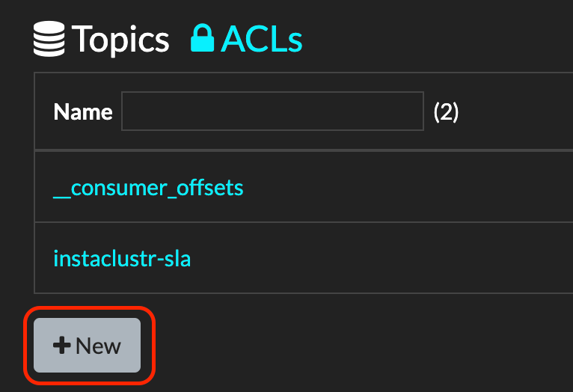
Task: Create a new topic with New button
Action: coord(87,345)
